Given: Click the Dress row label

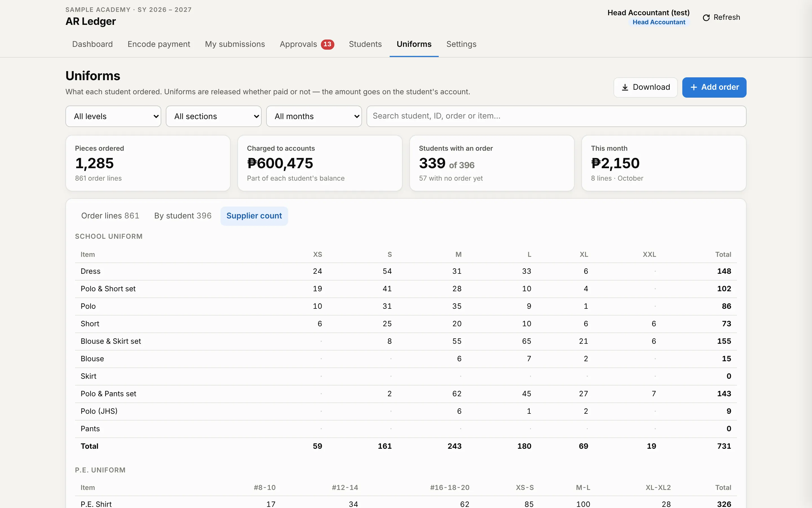Looking at the screenshot, I should [91, 271].
